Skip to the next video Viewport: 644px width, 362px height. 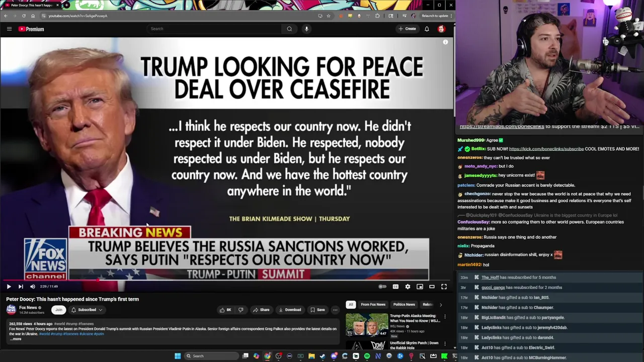click(21, 287)
